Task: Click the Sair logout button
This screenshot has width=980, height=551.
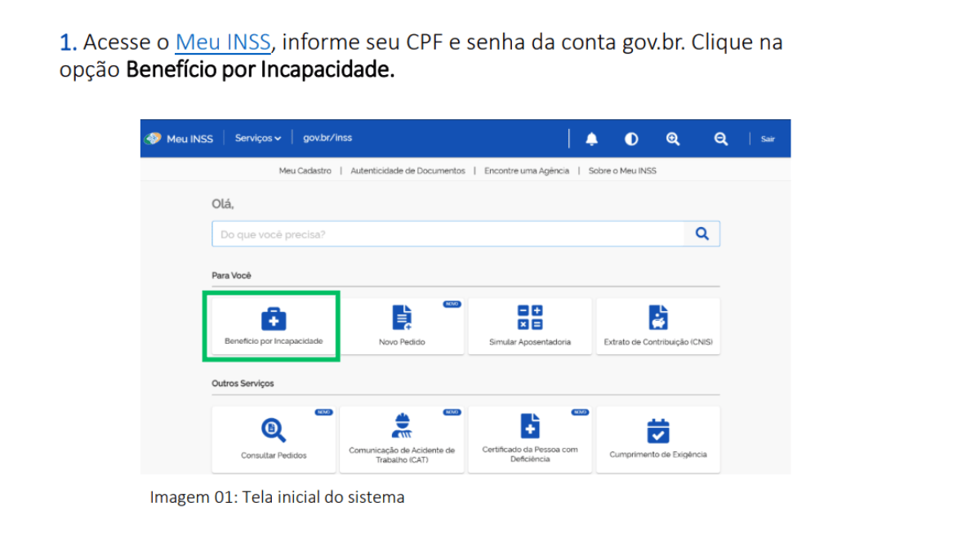Action: [768, 139]
